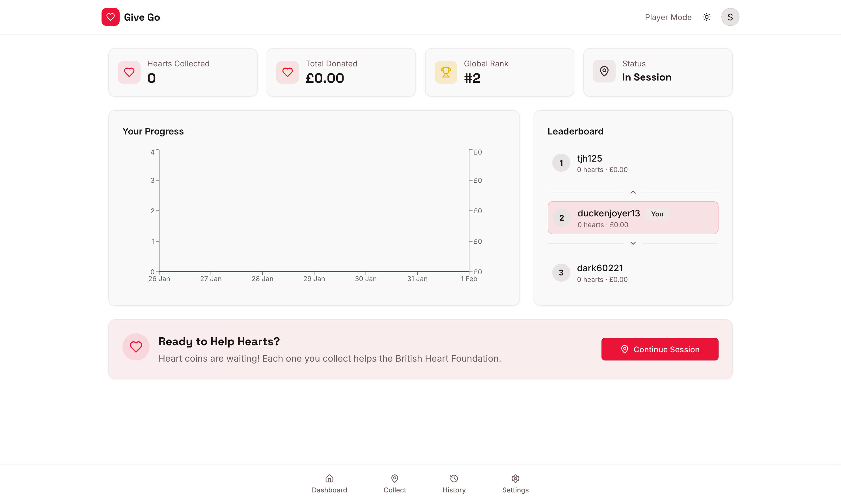Screen dimensions: 841x504
Task: Open the Dashboard tab
Action: click(329, 484)
